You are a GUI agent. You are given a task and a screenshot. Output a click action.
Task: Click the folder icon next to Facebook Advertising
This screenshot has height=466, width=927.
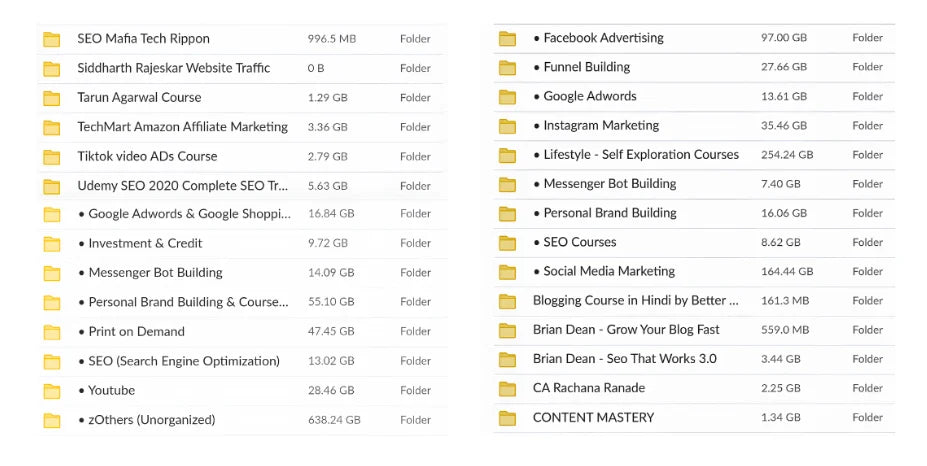pyautogui.click(x=507, y=38)
